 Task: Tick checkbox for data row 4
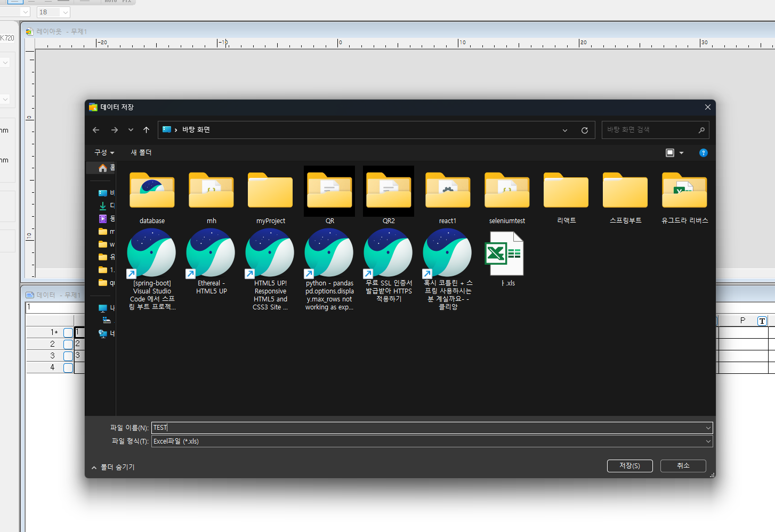point(68,368)
